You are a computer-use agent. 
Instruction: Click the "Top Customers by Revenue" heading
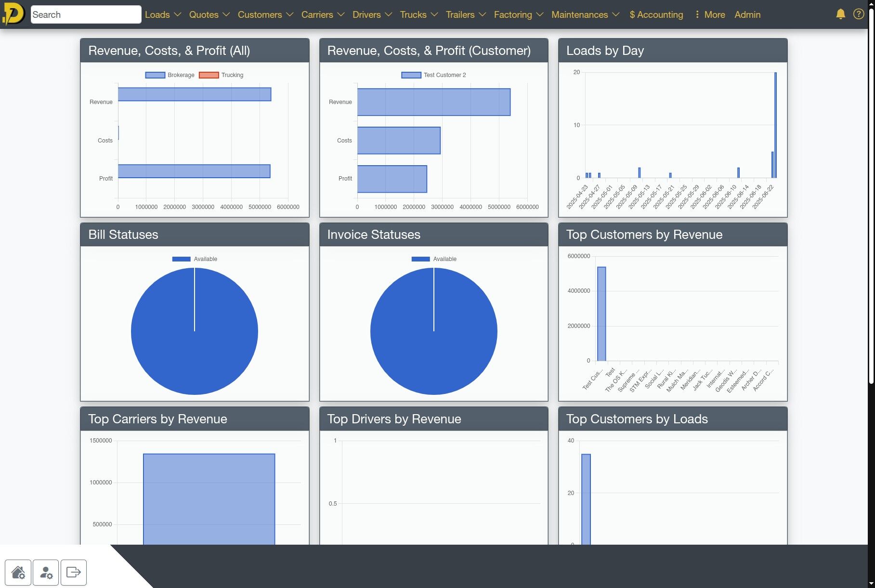pyautogui.click(x=644, y=235)
